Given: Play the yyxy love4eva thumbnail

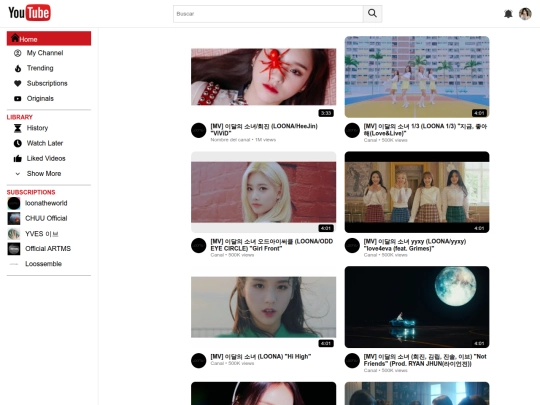Looking at the screenshot, I should click(417, 192).
